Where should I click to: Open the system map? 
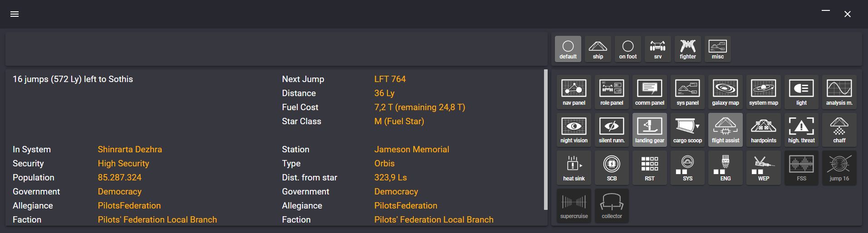point(763,92)
